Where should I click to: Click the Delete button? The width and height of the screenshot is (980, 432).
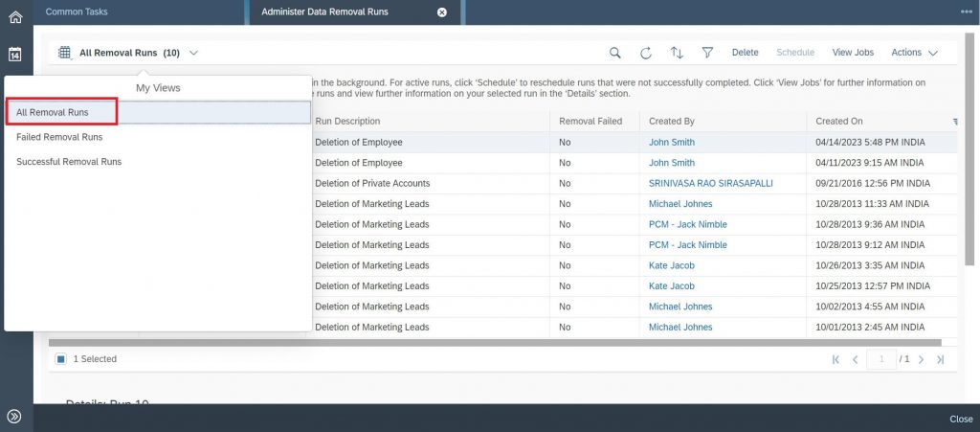[745, 53]
